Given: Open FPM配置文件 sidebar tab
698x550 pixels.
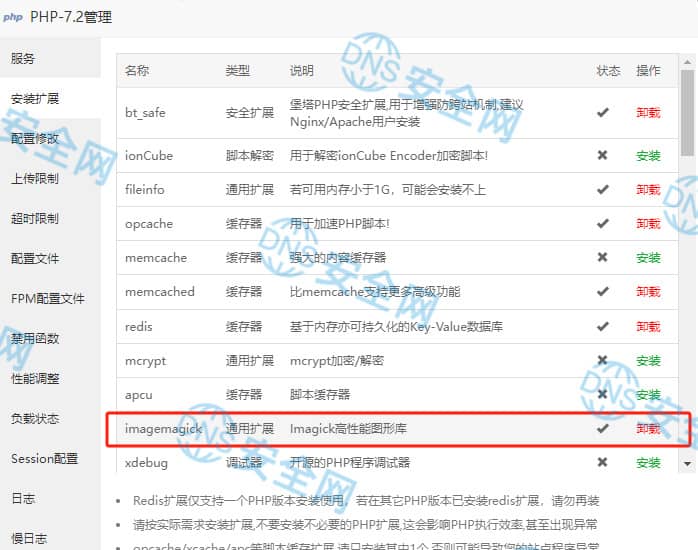Looking at the screenshot, I should tap(50, 298).
